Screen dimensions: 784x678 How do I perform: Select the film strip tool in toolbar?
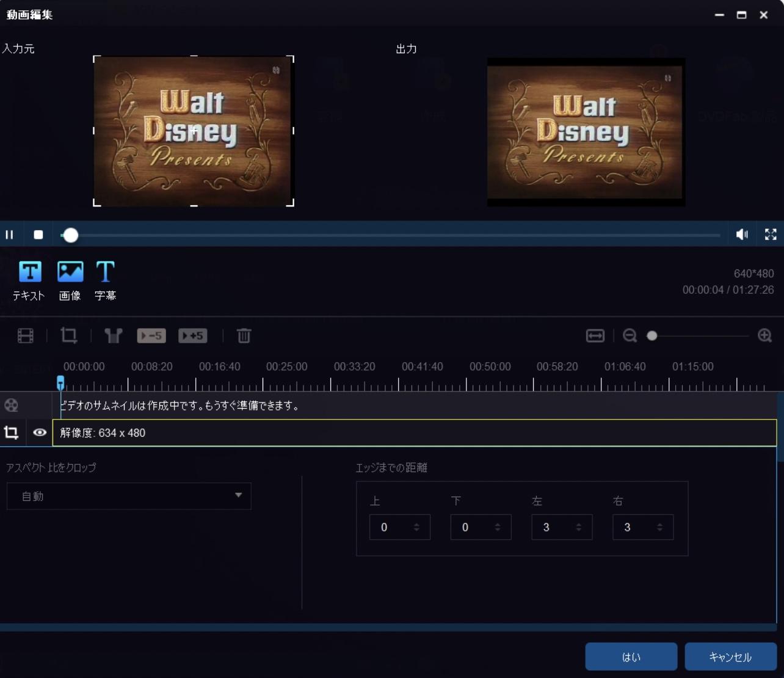[x=26, y=336]
